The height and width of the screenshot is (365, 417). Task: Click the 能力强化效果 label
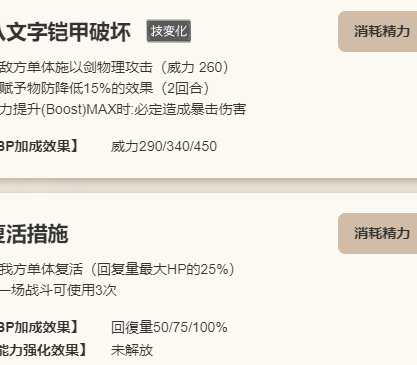tap(44, 350)
